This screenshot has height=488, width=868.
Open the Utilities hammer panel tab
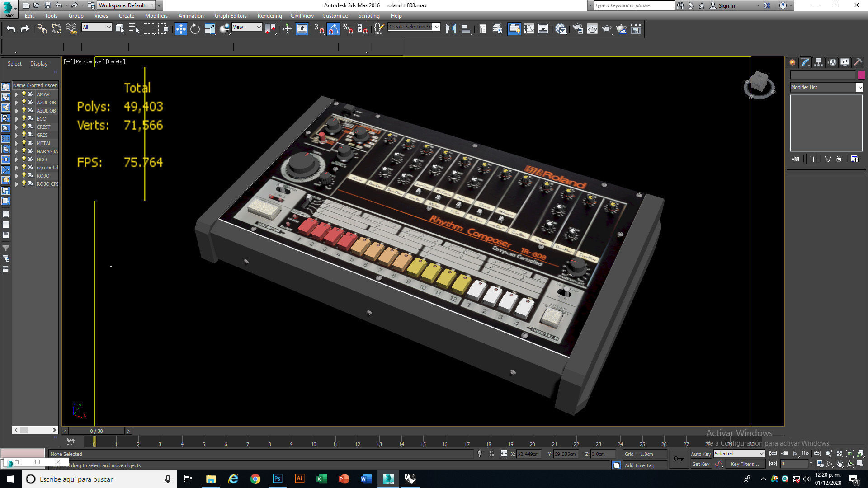click(858, 62)
